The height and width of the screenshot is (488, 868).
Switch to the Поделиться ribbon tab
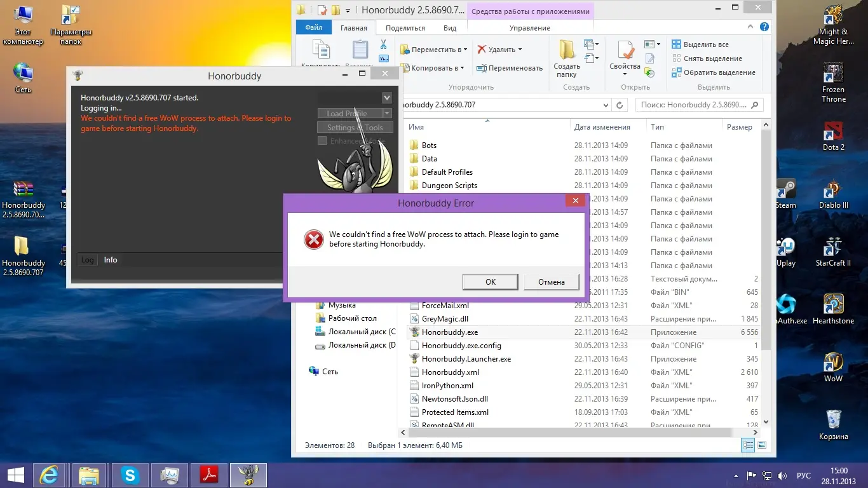405,28
